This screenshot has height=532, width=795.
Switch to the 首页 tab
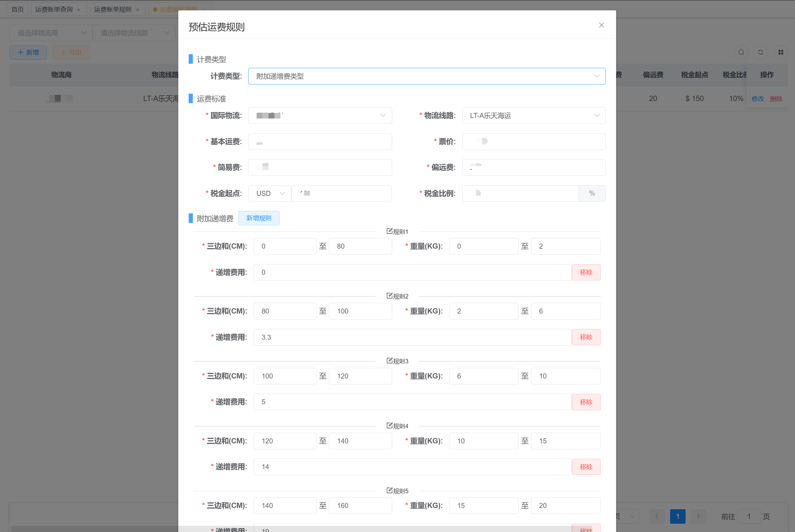point(17,9)
